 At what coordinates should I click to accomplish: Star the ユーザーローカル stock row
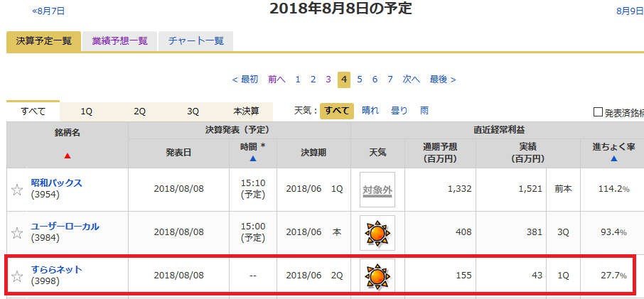(17, 233)
